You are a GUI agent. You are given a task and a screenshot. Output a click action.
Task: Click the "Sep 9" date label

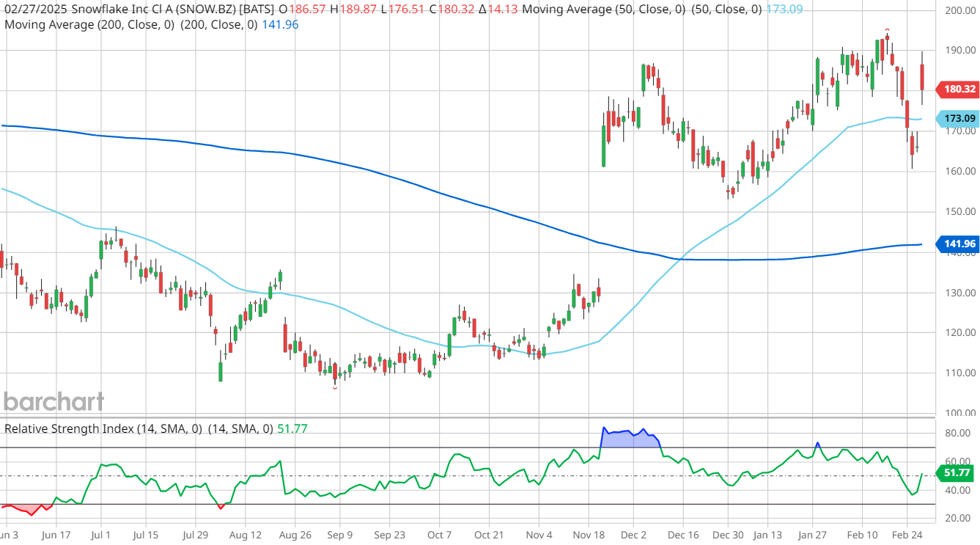(x=340, y=535)
